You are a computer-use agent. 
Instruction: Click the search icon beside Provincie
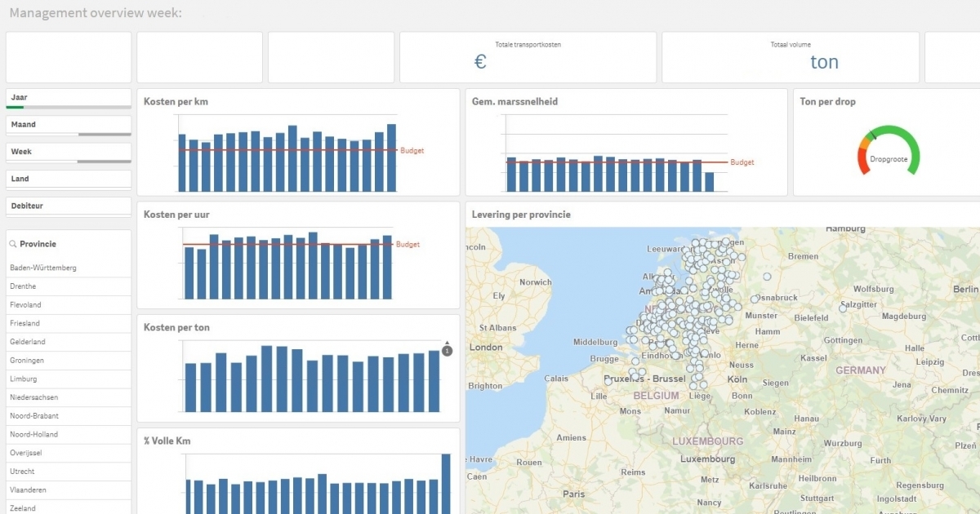tap(13, 244)
